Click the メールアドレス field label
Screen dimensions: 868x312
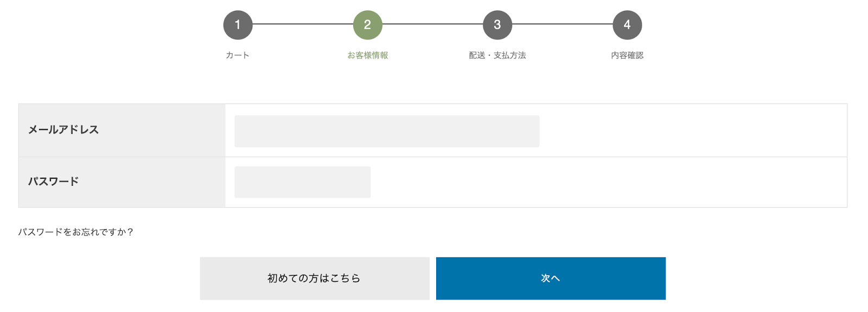[63, 129]
